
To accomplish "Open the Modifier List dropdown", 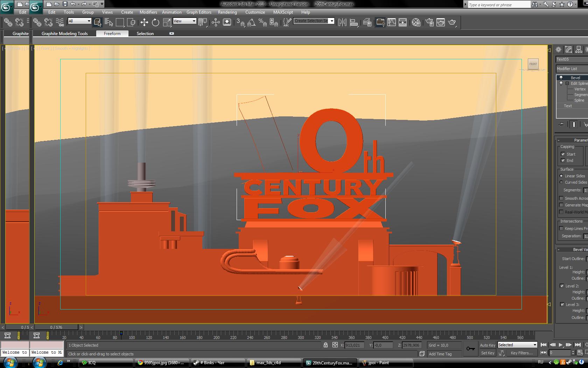I will (572, 69).
